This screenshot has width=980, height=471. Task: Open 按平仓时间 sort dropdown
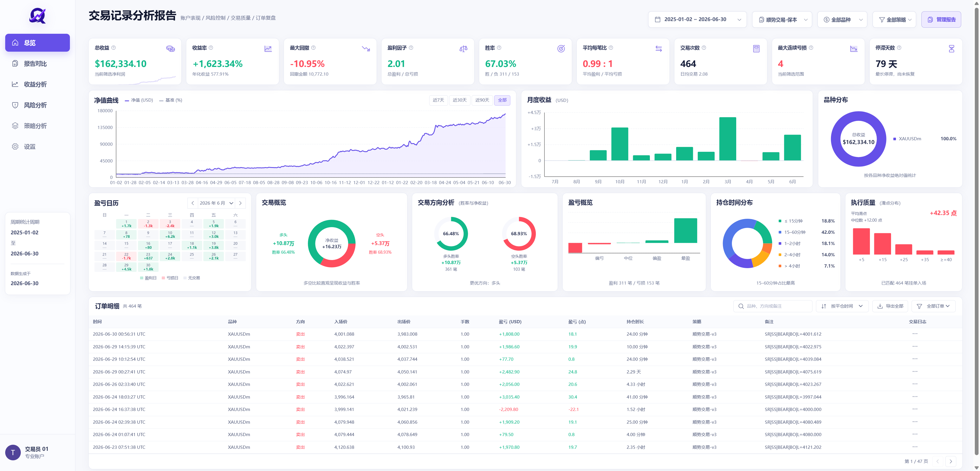(x=842, y=306)
